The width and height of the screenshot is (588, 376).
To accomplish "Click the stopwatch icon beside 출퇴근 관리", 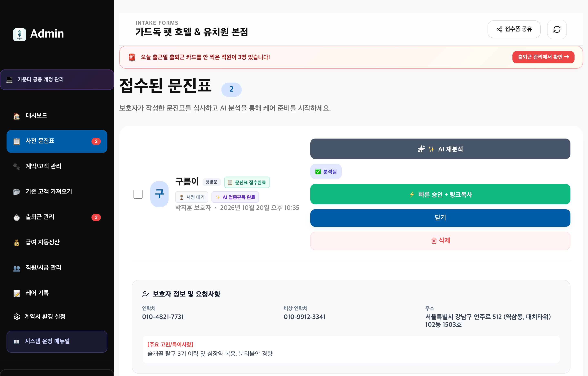I will (x=17, y=217).
